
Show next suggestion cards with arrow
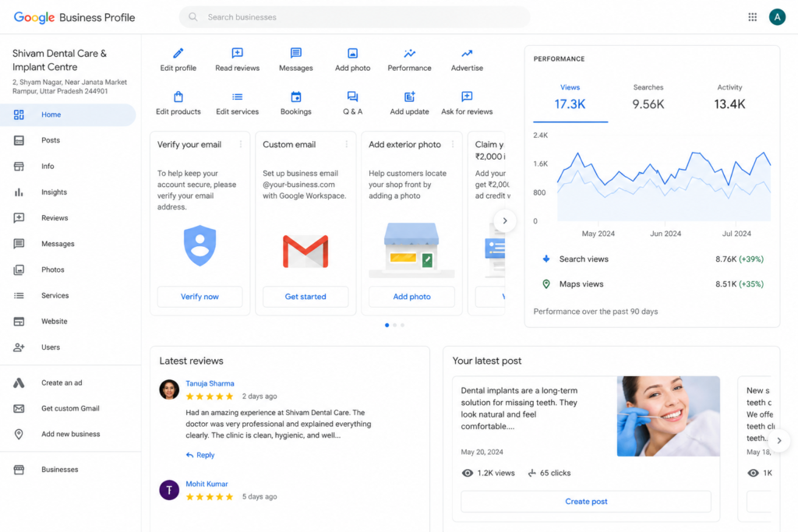[504, 220]
